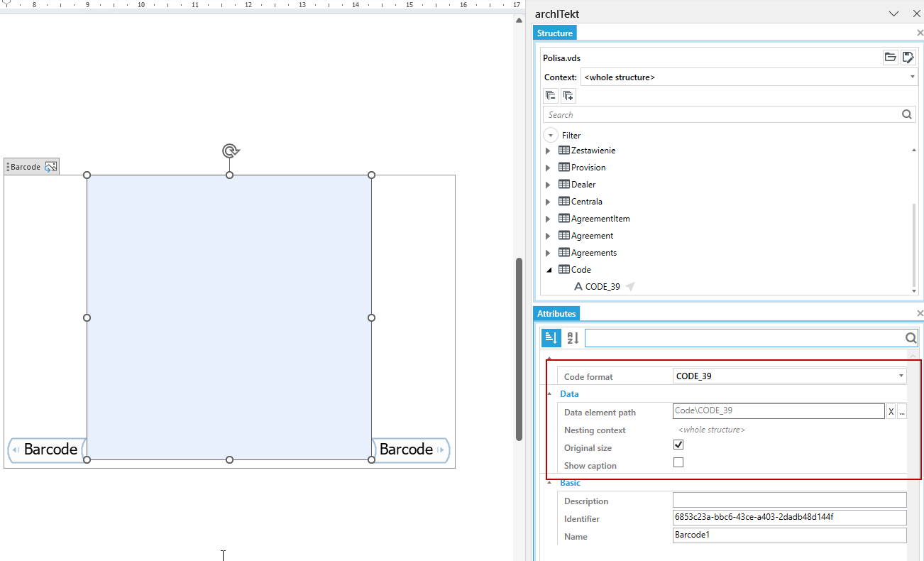Click the save-and-edit structure icon
The image size is (924, 561).
[908, 58]
